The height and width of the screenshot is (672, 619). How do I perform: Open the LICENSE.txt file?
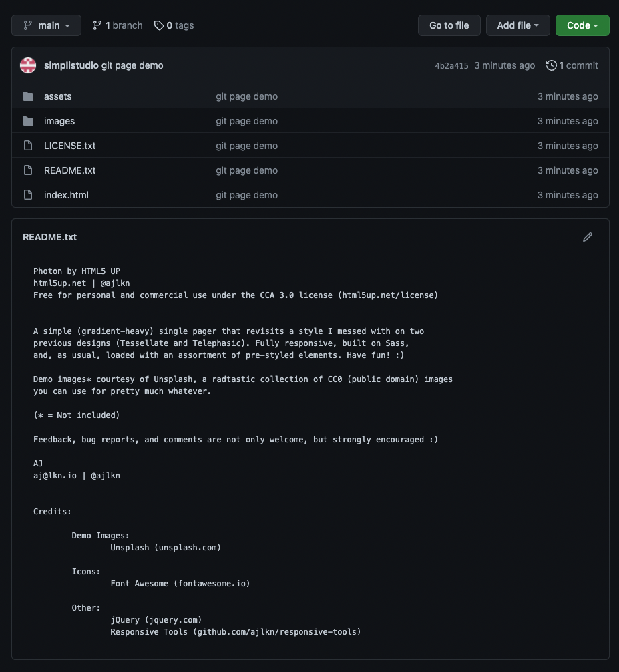(x=70, y=146)
